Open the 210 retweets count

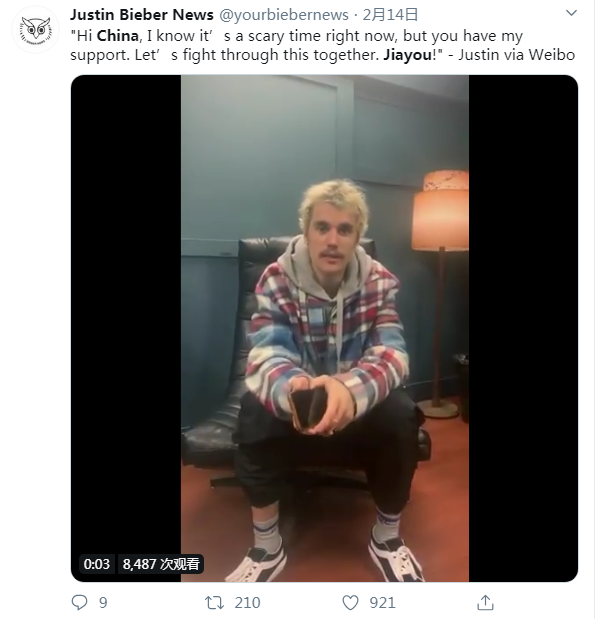coord(248,603)
